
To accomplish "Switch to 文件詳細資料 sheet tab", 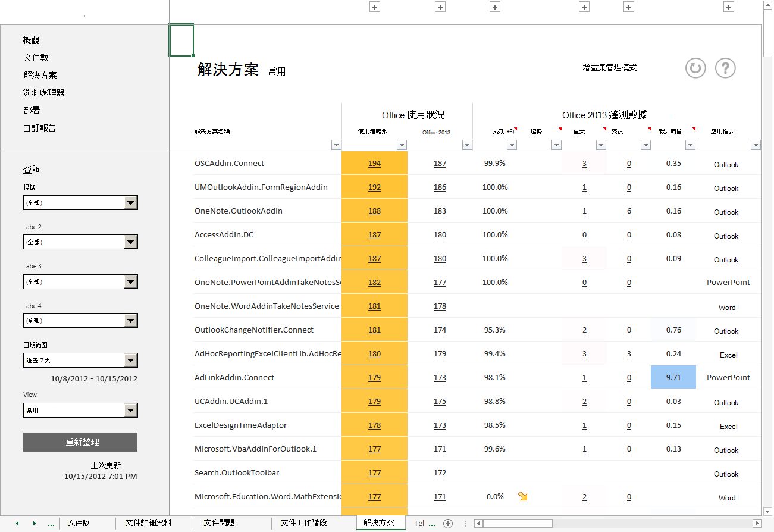I will 149,523.
